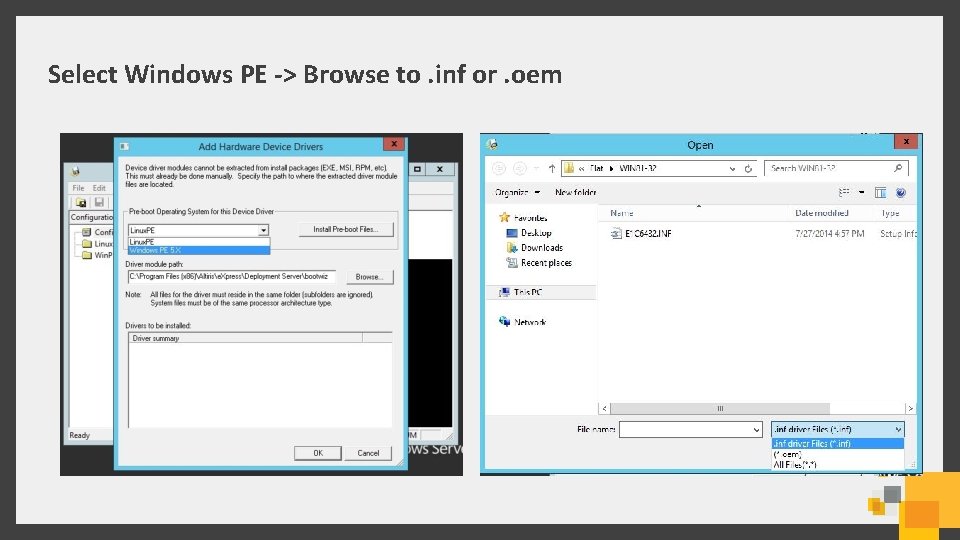Click Forward arrow in Open dialog
Screen dimensions: 960x540
[520, 168]
